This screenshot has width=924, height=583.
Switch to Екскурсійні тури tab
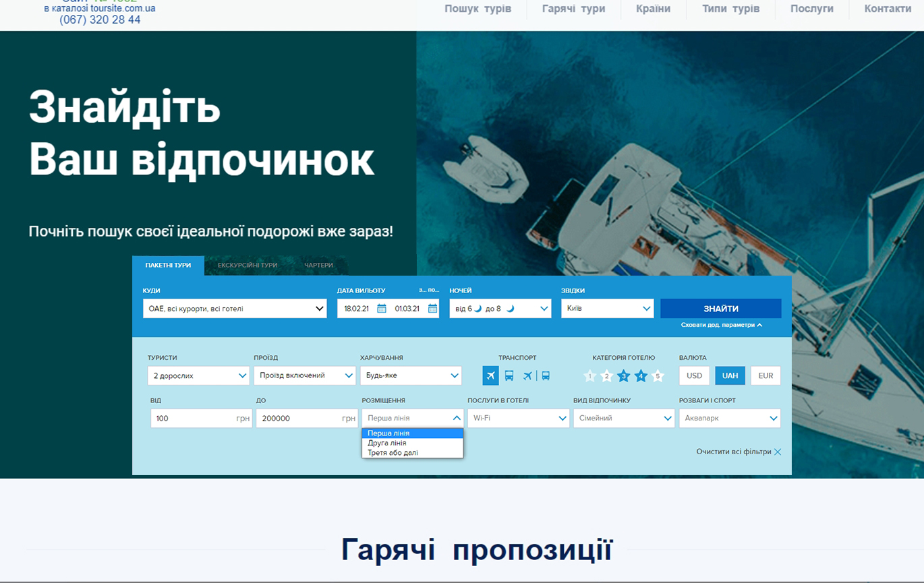point(248,266)
